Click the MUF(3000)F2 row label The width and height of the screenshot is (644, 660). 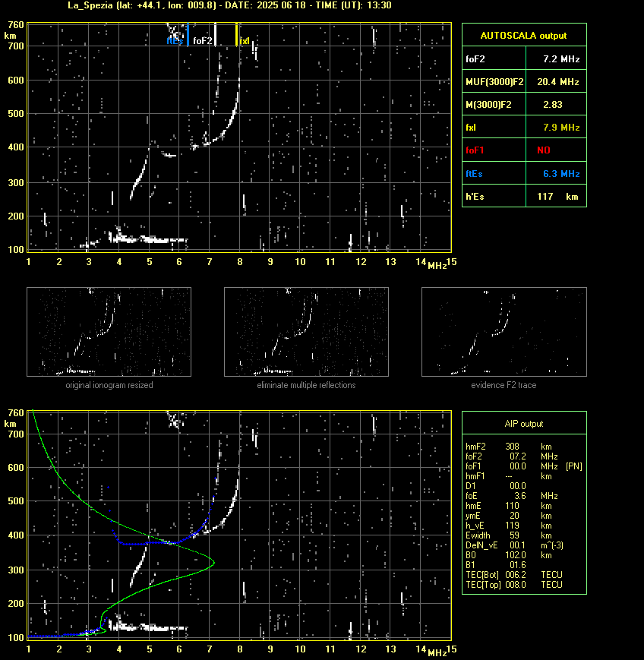494,82
